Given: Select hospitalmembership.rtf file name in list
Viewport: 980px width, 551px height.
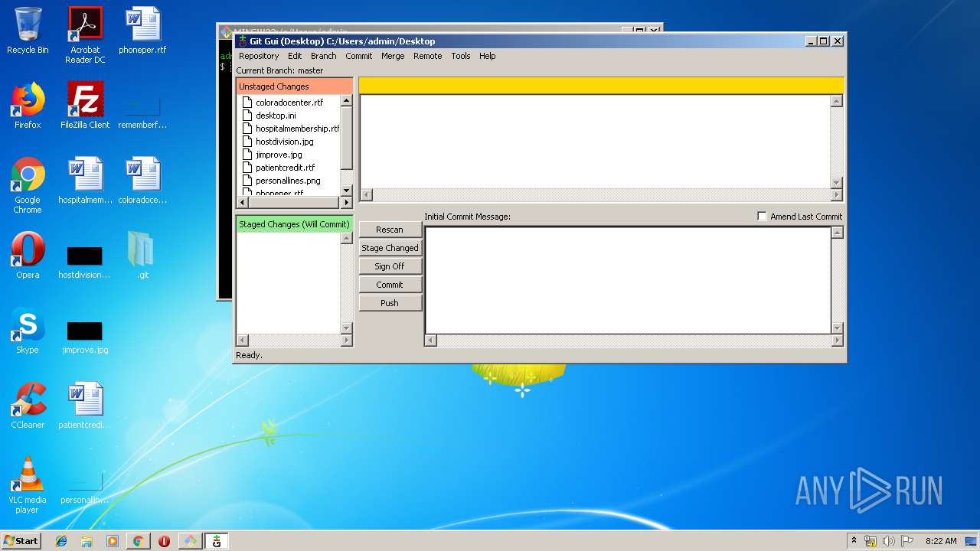Looking at the screenshot, I should pyautogui.click(x=297, y=129).
